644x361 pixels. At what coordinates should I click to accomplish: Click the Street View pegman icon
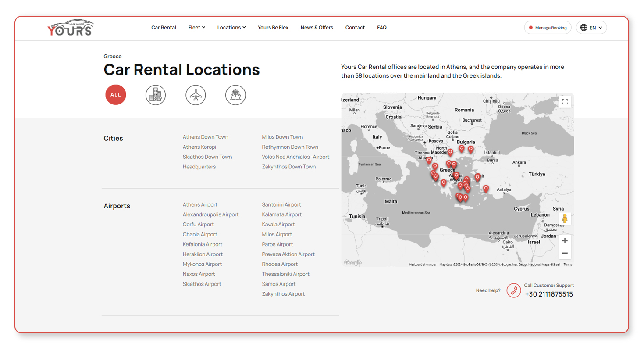pos(565,218)
